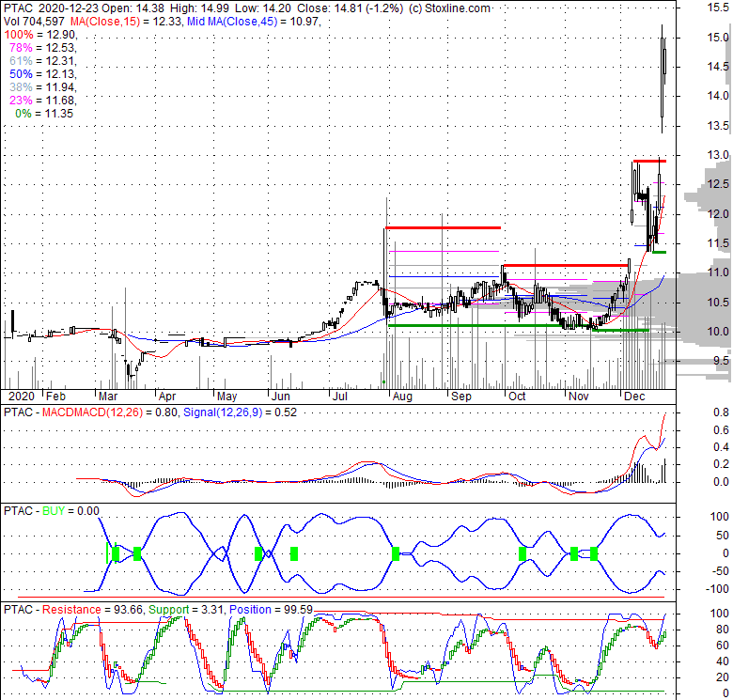Screen dimensions: 733x700
Task: Click the 38% = 11.94 Fibonacci level
Action: tap(42, 87)
